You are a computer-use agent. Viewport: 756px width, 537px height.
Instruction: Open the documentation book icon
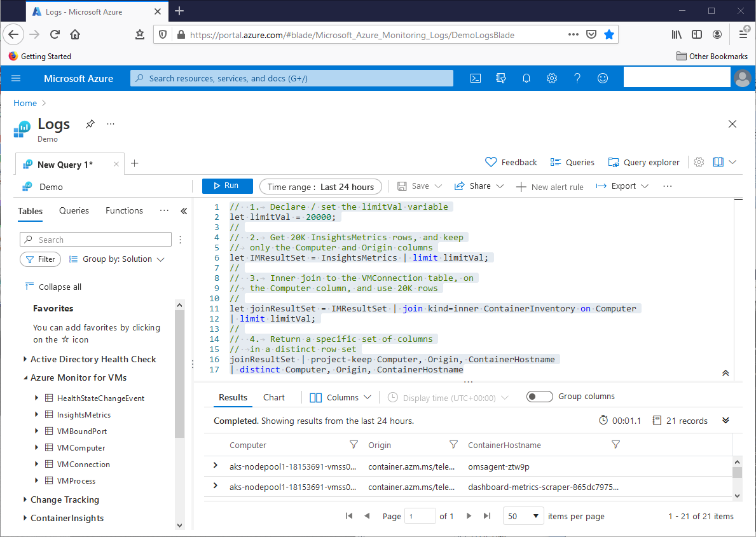click(718, 162)
